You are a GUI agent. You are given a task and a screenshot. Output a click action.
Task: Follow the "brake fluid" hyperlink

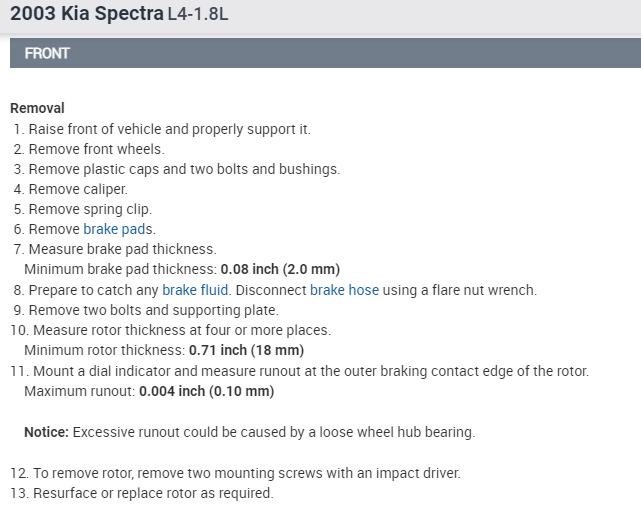pyautogui.click(x=195, y=290)
